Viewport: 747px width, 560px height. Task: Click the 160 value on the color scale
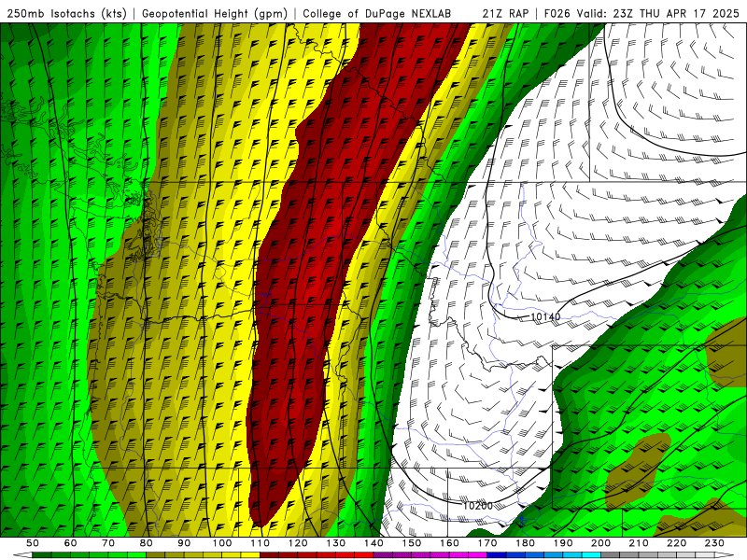(450, 543)
